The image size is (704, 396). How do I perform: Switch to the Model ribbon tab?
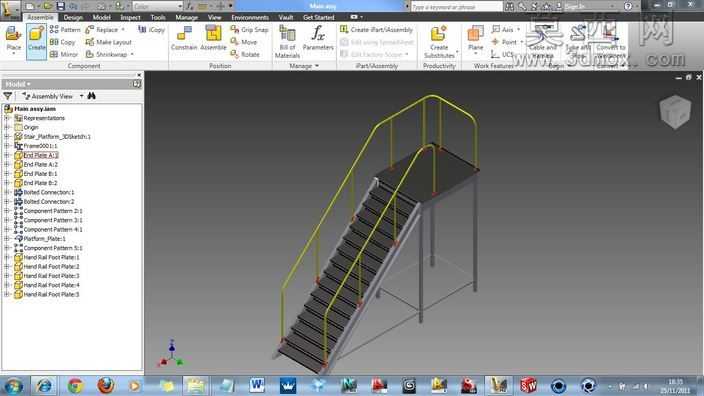tap(101, 18)
